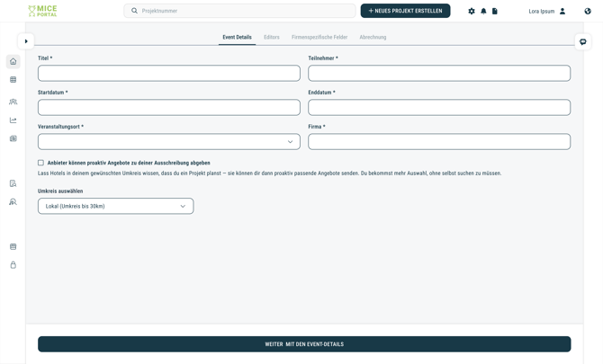Expand the sidebar with arrow toggle
Screen dimensions: 603x364
coord(26,41)
